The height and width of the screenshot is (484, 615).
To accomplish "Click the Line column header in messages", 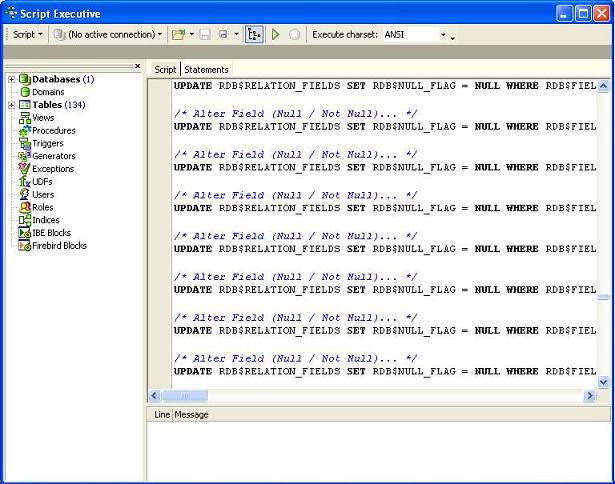I will tap(161, 414).
